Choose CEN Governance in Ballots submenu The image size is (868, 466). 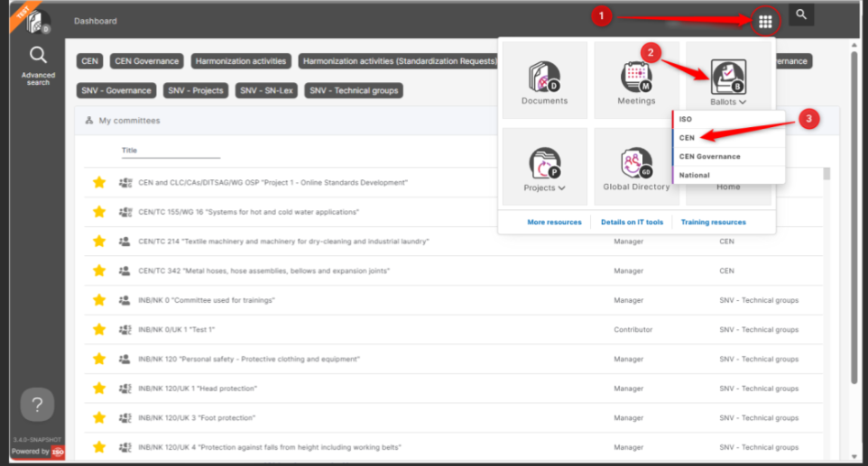click(728, 157)
